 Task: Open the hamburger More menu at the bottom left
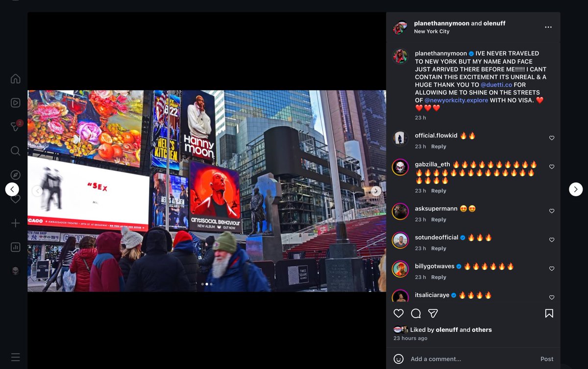click(x=15, y=357)
